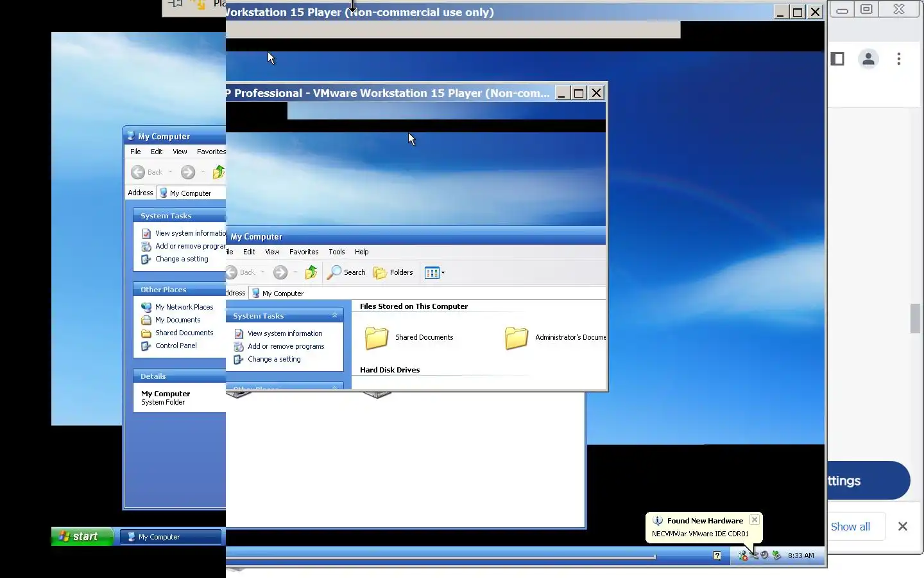The height and width of the screenshot is (578, 924).
Task: Open File menu in left My Computer window
Action: (x=135, y=152)
